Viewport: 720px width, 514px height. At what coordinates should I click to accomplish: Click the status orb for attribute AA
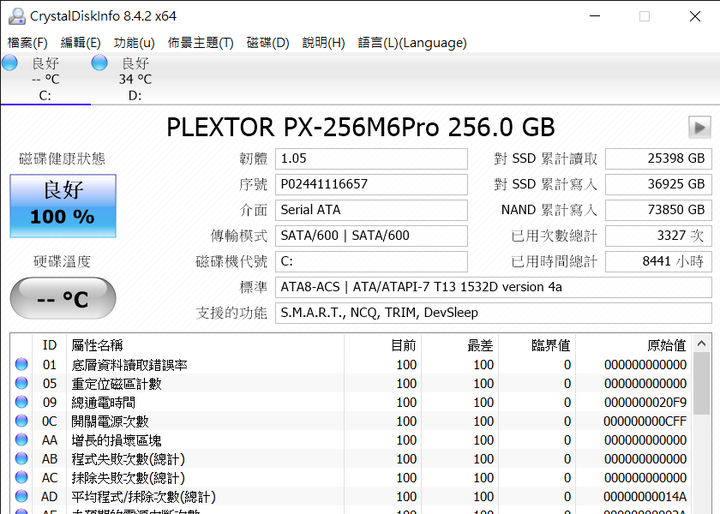tap(21, 440)
